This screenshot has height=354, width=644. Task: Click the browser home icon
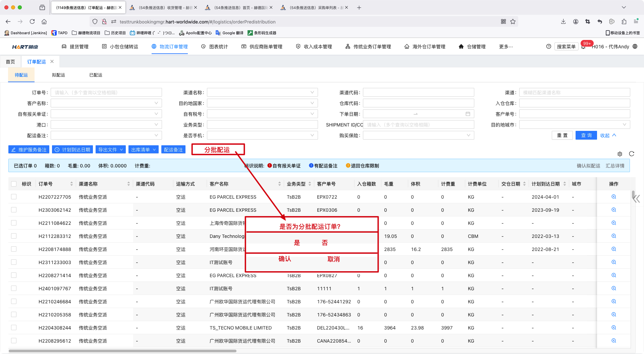pyautogui.click(x=44, y=22)
